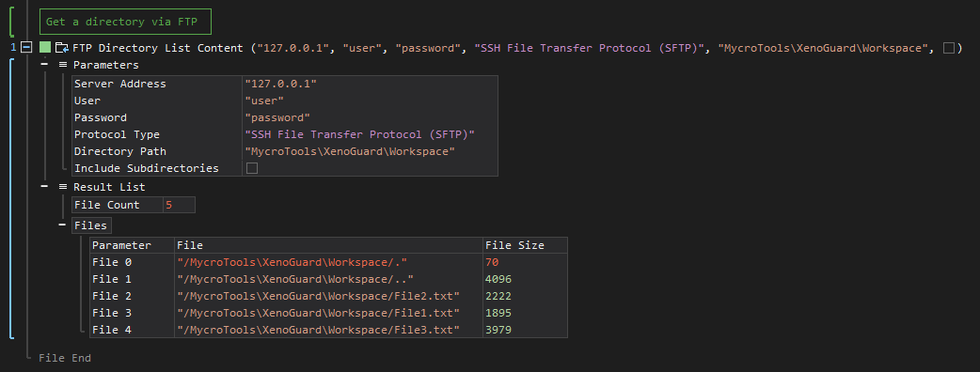Collapse the Result List section
This screenshot has height=372, width=980.
45,187
